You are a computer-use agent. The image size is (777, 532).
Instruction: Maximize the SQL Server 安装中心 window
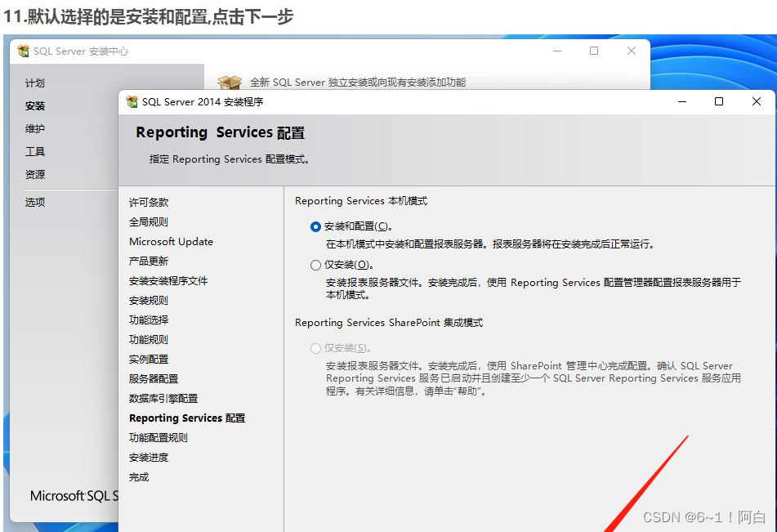(594, 51)
